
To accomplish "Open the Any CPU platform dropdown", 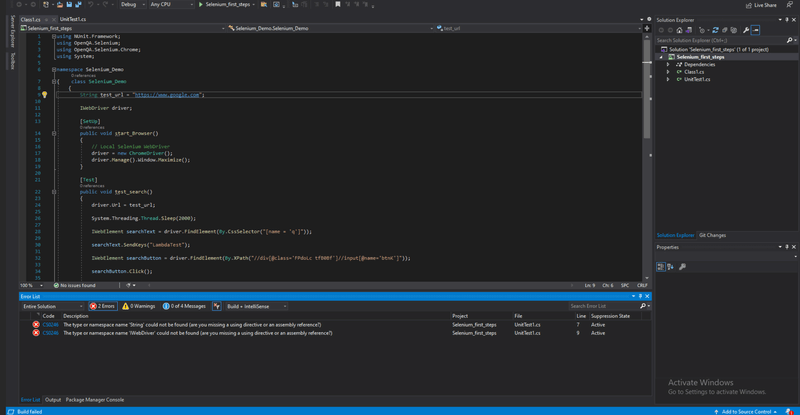I will click(x=171, y=5).
